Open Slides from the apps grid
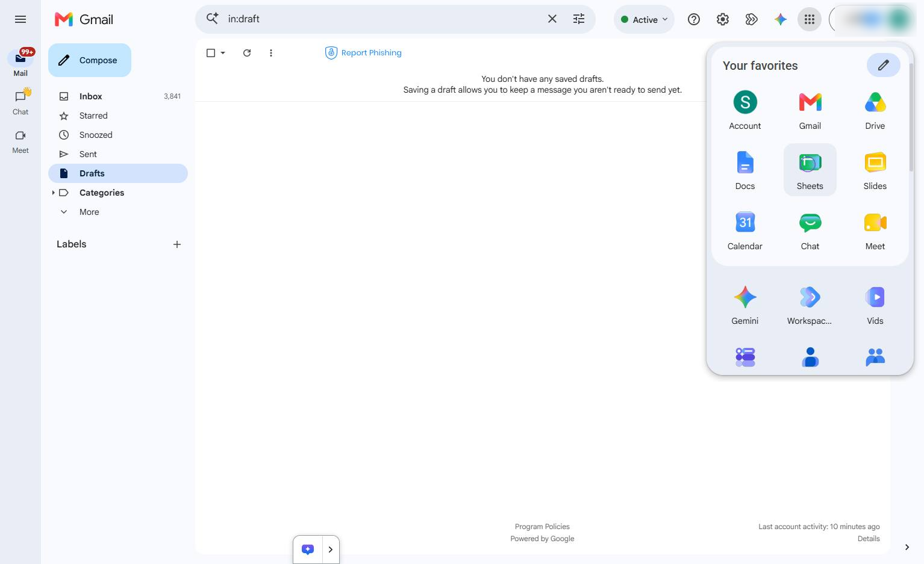Image resolution: width=924 pixels, height=564 pixels. coord(875,170)
